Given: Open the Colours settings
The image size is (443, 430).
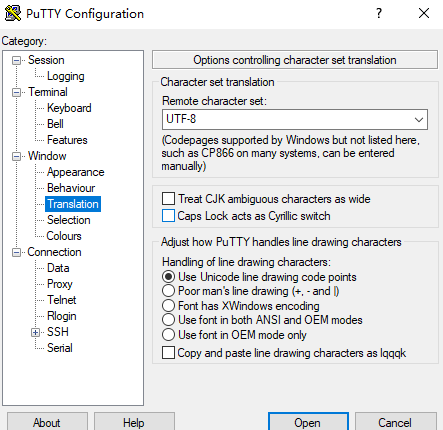Looking at the screenshot, I should [x=64, y=236].
